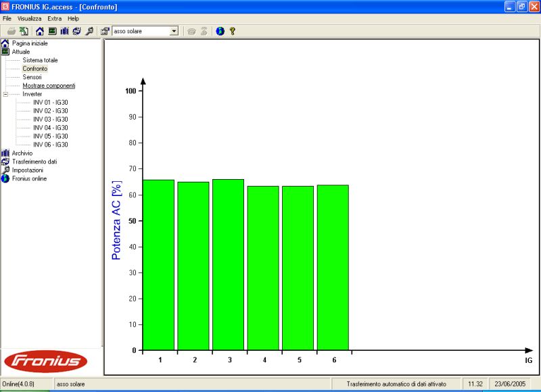The width and height of the screenshot is (541, 392).
Task: Click the Mostrare componenti link
Action: coord(49,86)
